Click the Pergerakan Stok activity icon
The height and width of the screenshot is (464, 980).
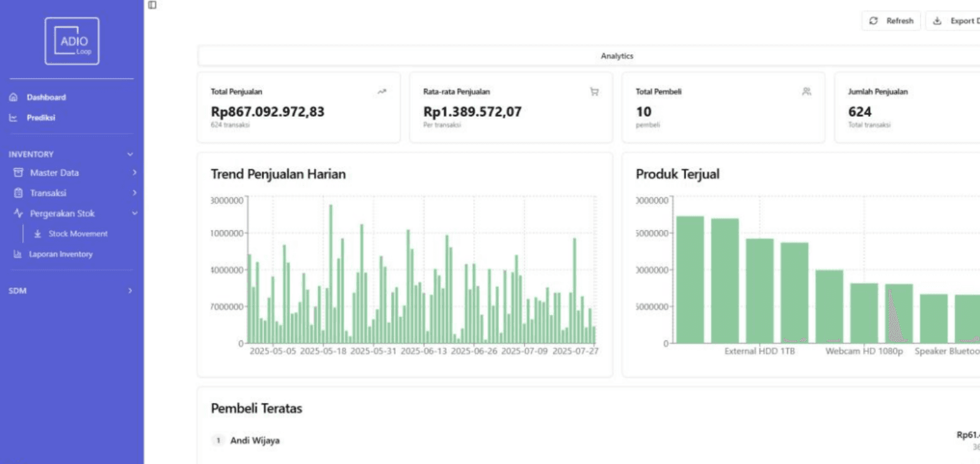click(19, 213)
